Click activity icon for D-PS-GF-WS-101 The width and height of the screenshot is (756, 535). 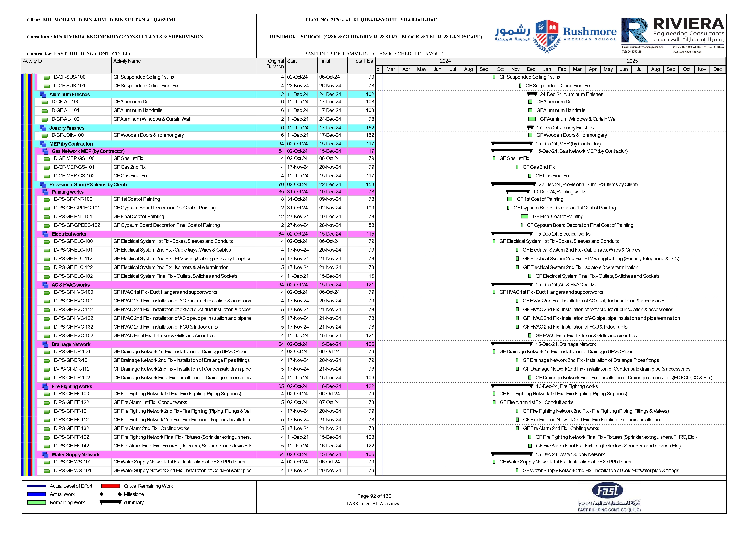(47, 471)
